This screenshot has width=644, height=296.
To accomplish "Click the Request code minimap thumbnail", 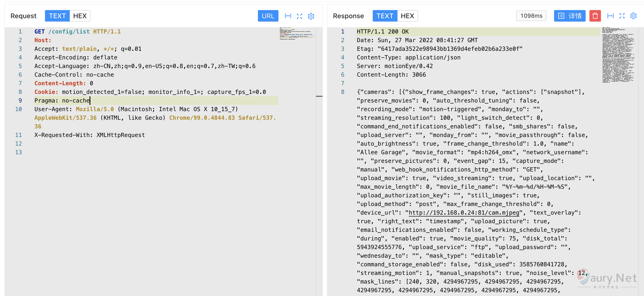I will (x=296, y=33).
